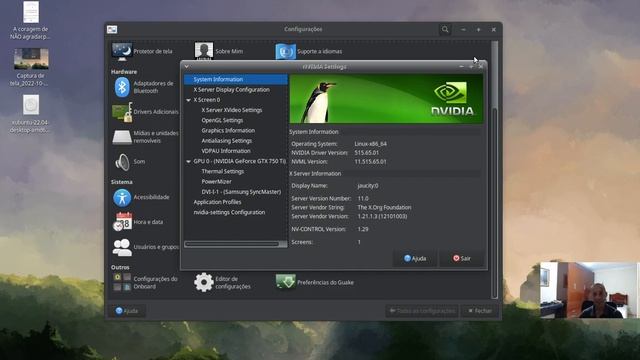Click the NV-CONTROL Version value 1.29
The image size is (640, 360).
(x=363, y=229)
